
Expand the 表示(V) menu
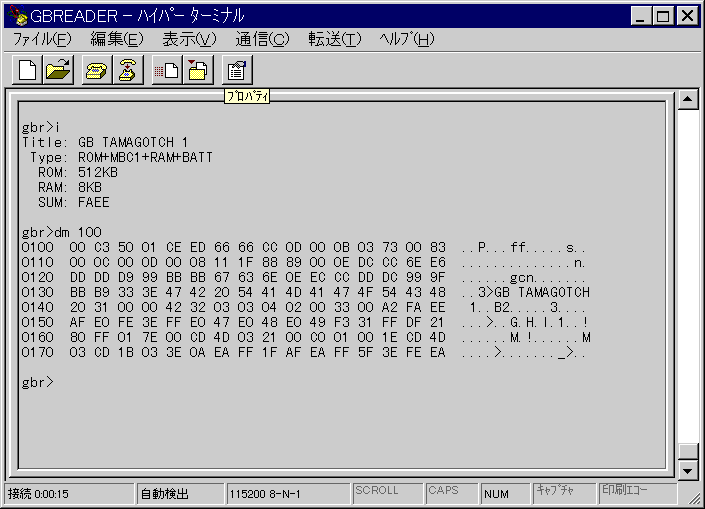point(189,39)
